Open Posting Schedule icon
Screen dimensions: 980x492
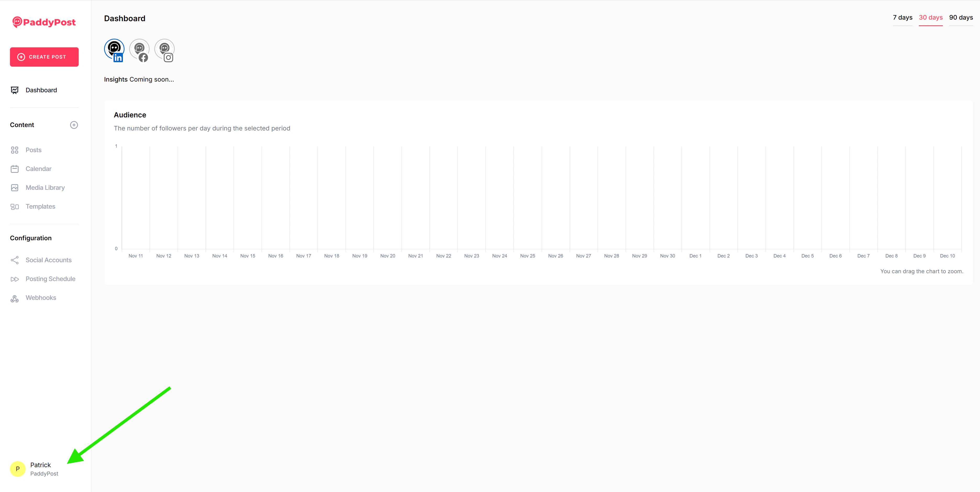[x=15, y=279]
